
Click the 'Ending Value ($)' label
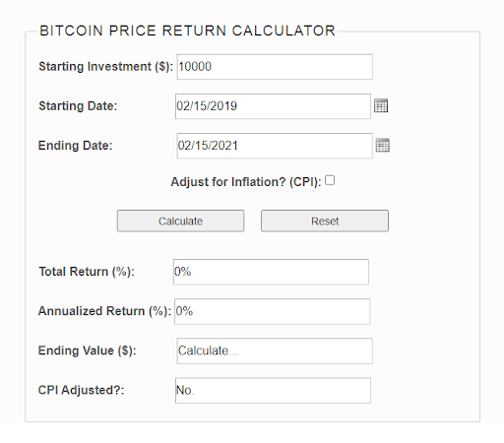click(x=88, y=350)
